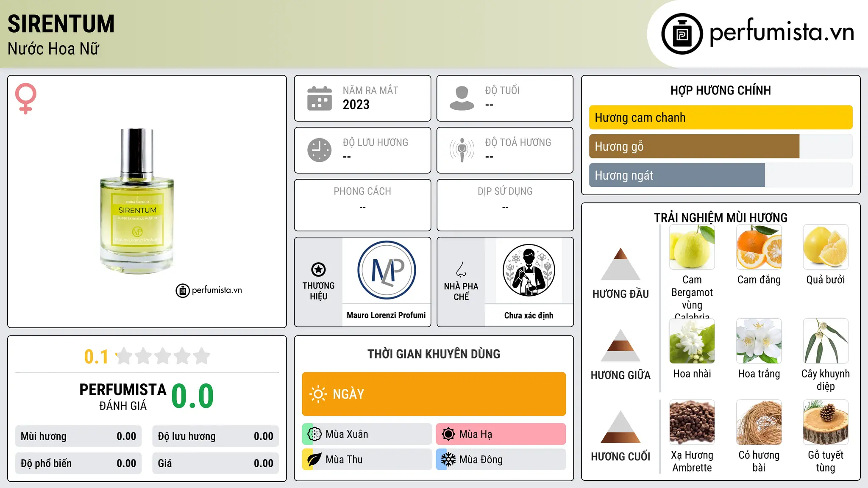Click the Mùi hương 0.00 score row
Screen dimensions: 868x488
pyautogui.click(x=78, y=436)
